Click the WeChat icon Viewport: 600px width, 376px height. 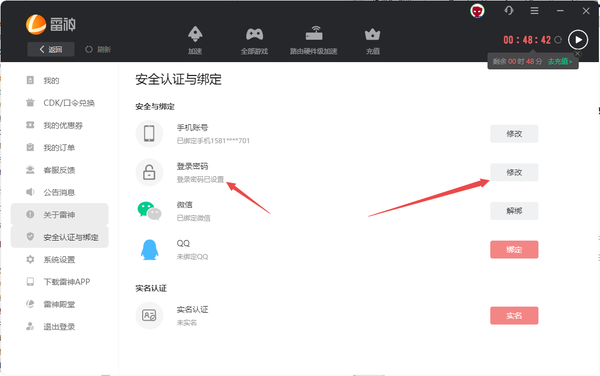[149, 211]
